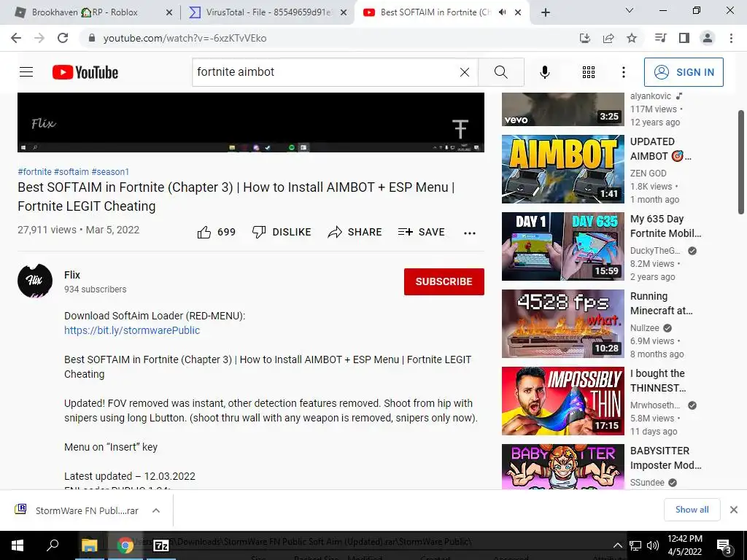Go to YouTube home via logo
Screen dimensions: 747x560
tap(85, 72)
